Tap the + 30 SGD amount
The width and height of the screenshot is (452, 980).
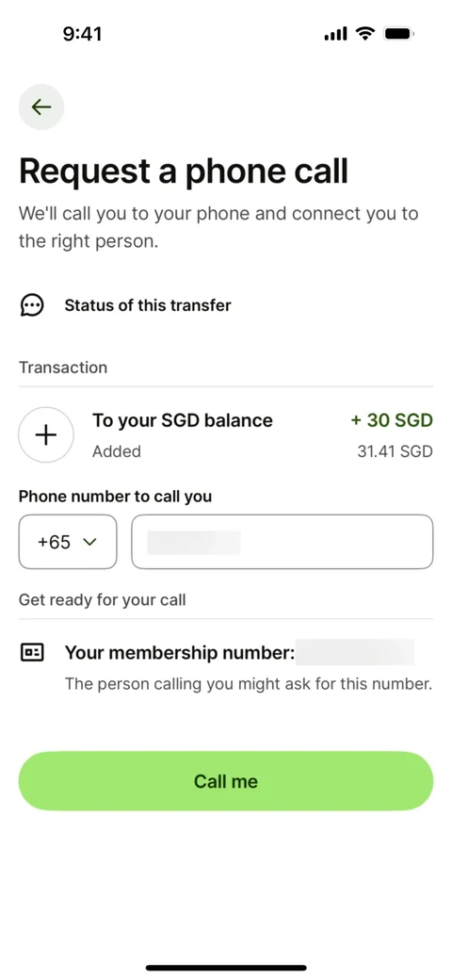[x=392, y=420]
